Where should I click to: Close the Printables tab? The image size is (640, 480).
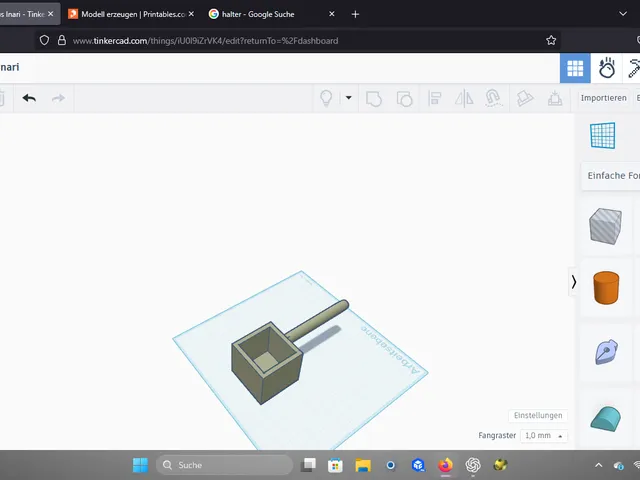(191, 14)
